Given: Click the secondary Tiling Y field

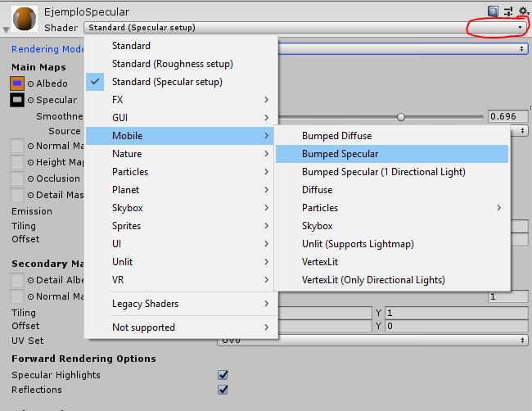Looking at the screenshot, I should coord(457,313).
